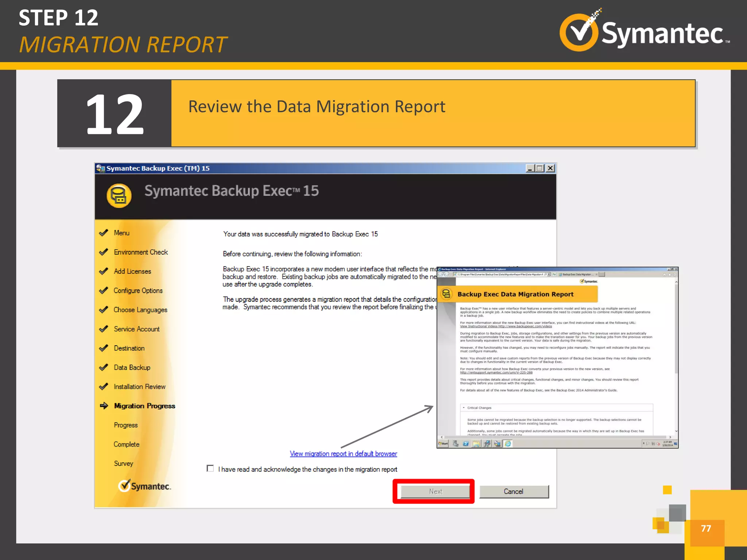
Task: Click Internet Explorer back button
Action: (x=441, y=275)
